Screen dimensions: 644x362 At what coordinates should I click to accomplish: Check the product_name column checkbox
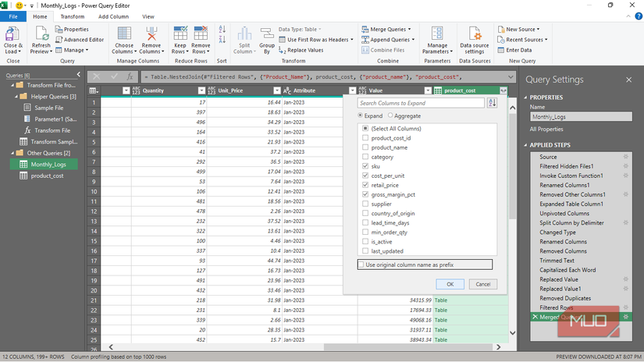pyautogui.click(x=365, y=147)
